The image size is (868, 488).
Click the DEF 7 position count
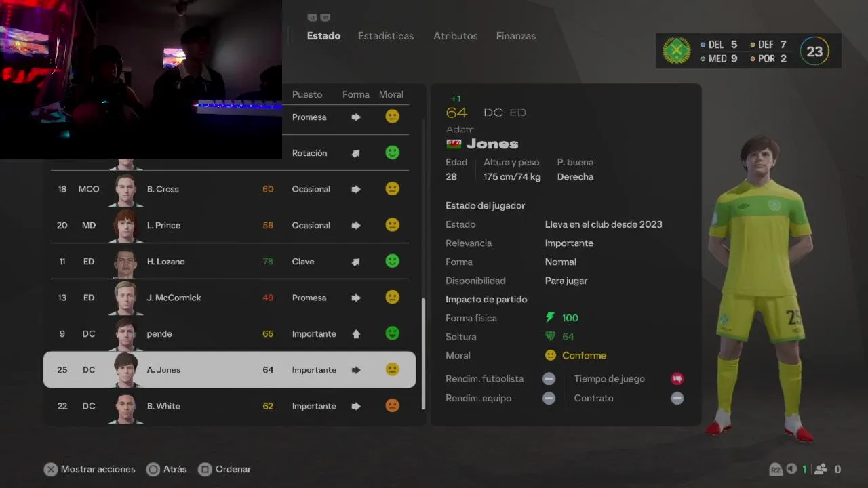click(768, 45)
